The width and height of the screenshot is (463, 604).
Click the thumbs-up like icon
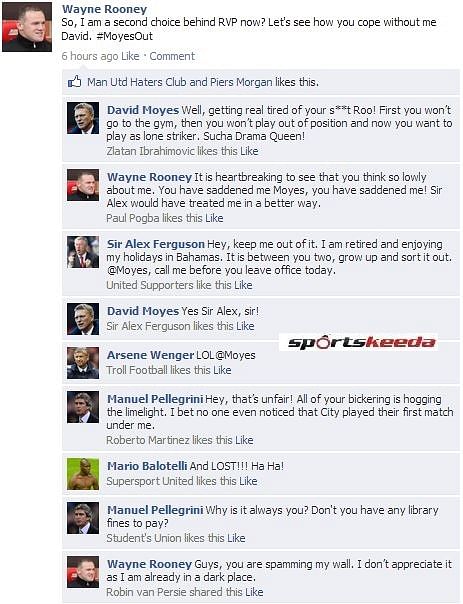point(74,82)
